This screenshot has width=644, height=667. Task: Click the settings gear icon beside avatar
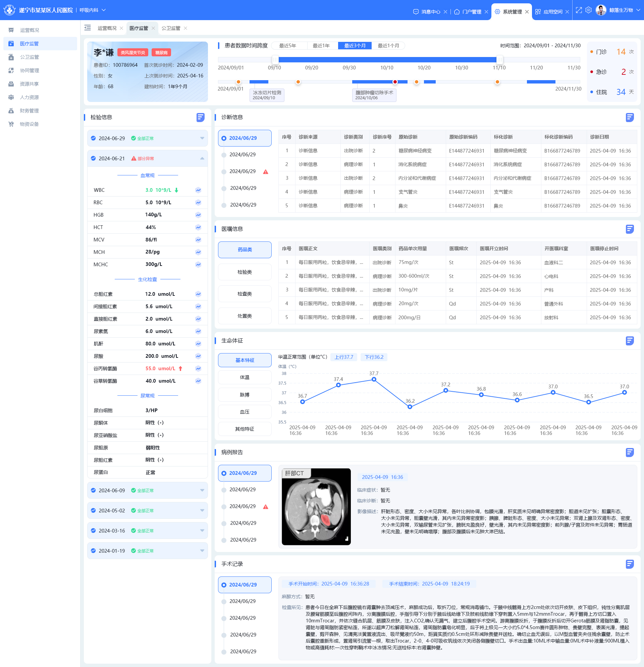pos(589,10)
